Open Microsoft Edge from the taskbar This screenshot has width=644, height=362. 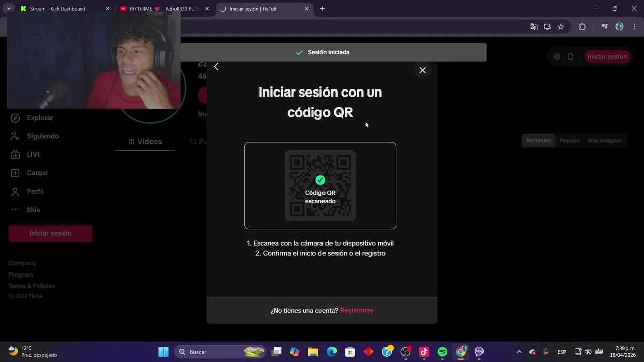click(x=332, y=352)
